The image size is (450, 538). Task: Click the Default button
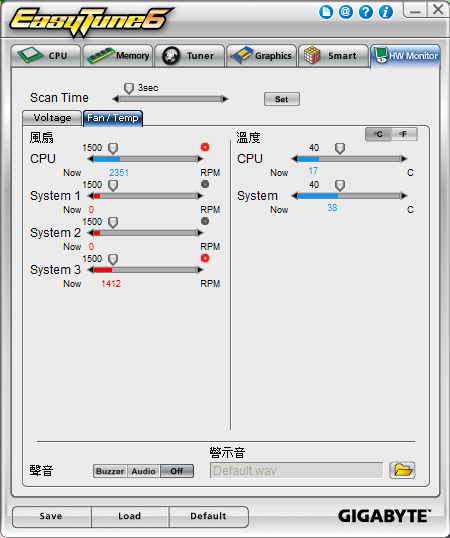pyautogui.click(x=208, y=516)
